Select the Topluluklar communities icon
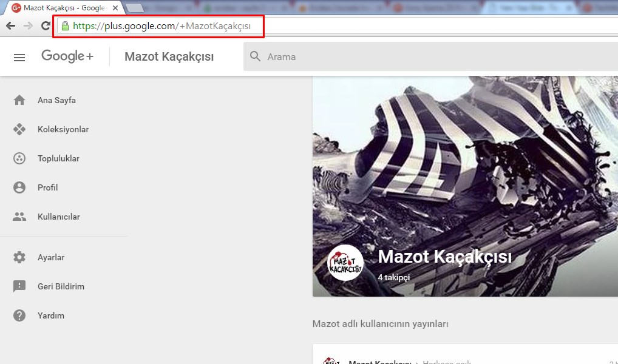 (x=19, y=158)
